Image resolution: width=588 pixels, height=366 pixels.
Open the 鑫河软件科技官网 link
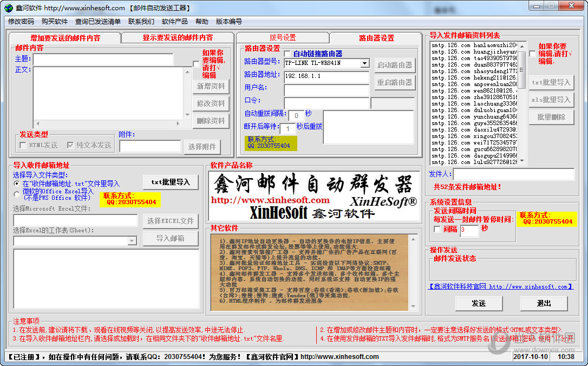501,286
